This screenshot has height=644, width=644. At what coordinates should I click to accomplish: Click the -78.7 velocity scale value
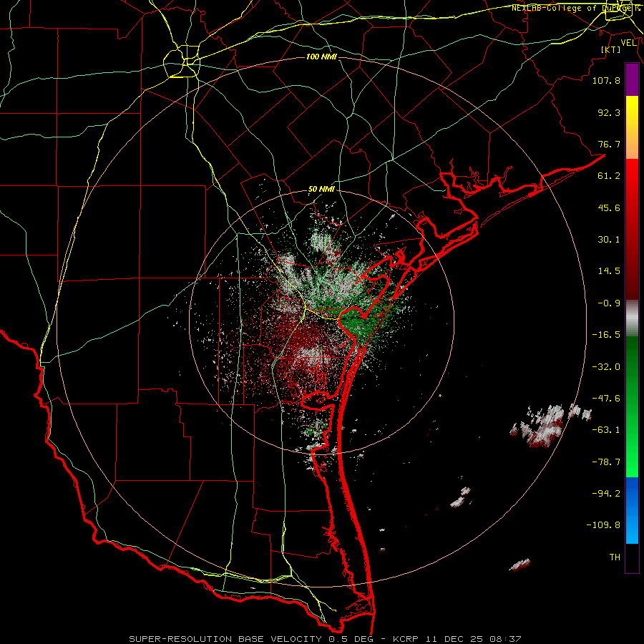tap(606, 462)
